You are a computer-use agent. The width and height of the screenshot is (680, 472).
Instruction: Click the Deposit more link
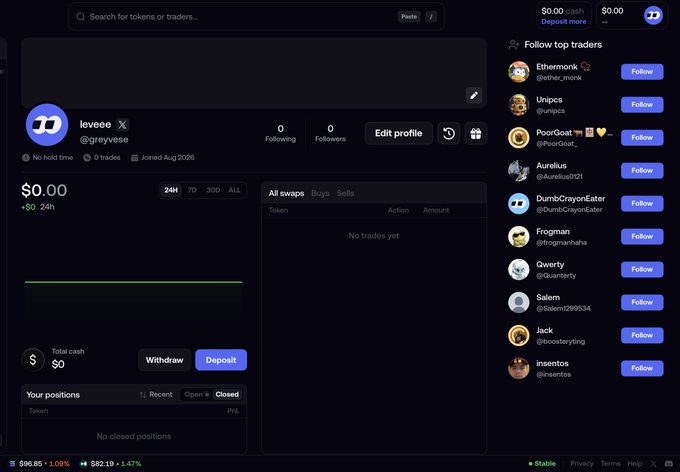point(563,22)
